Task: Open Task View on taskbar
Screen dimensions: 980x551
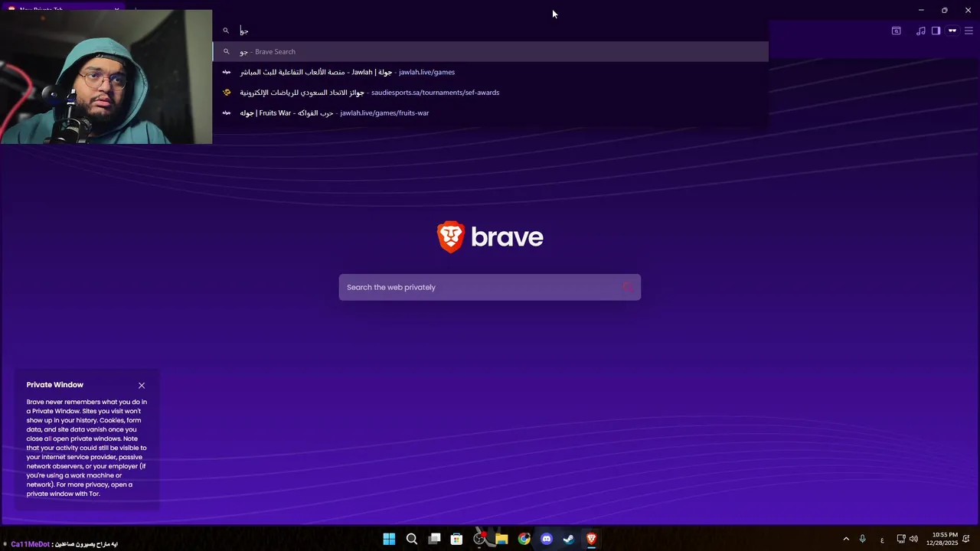Action: point(434,539)
